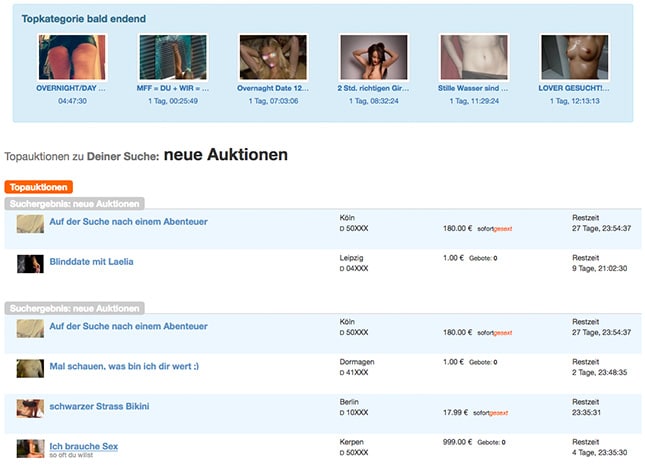This screenshot has width=645, height=469.
Task: Open the OVERNIGHT/DAY top category thumbnail
Action: click(71, 57)
